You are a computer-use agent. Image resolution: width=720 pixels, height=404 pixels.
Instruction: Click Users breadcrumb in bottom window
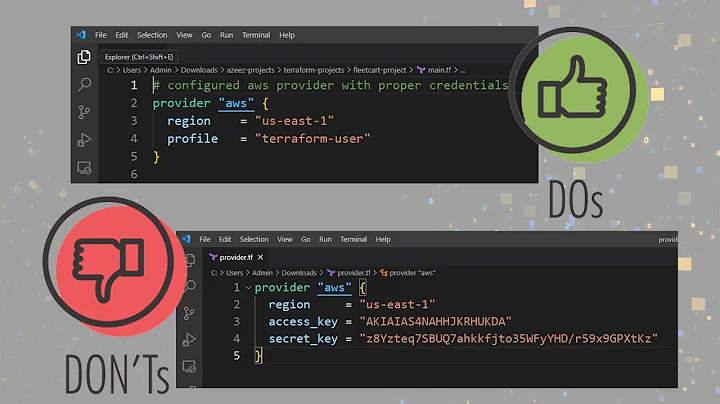point(234,273)
